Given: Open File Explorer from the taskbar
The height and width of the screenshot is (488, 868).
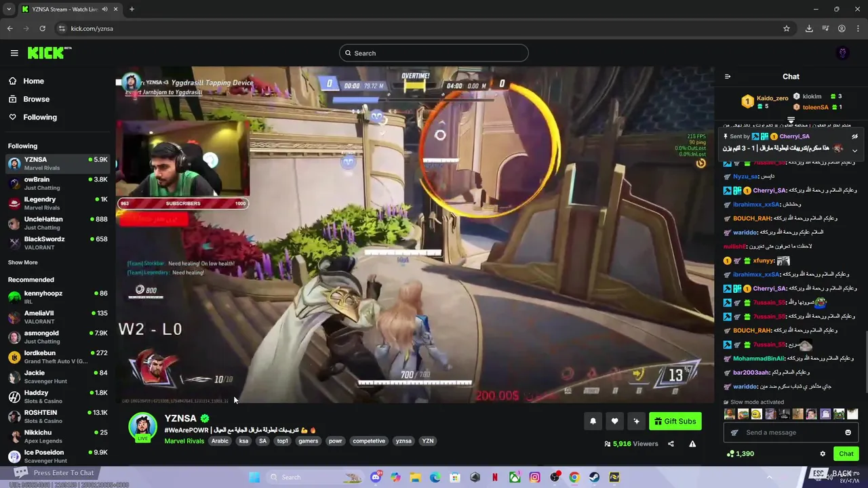Looking at the screenshot, I should coord(415,477).
